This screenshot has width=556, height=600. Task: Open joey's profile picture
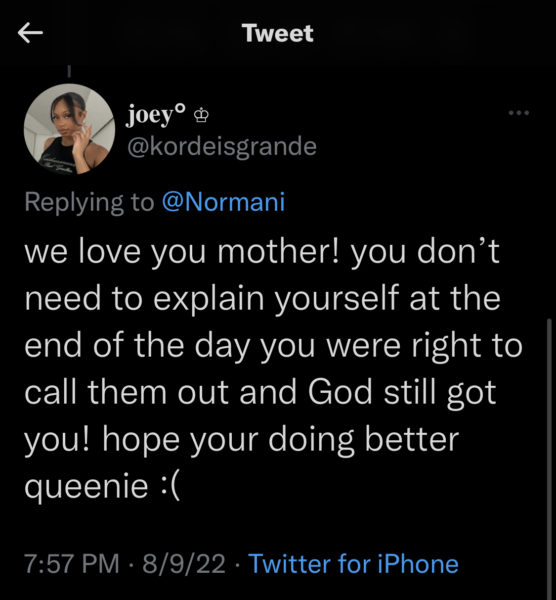pyautogui.click(x=69, y=129)
